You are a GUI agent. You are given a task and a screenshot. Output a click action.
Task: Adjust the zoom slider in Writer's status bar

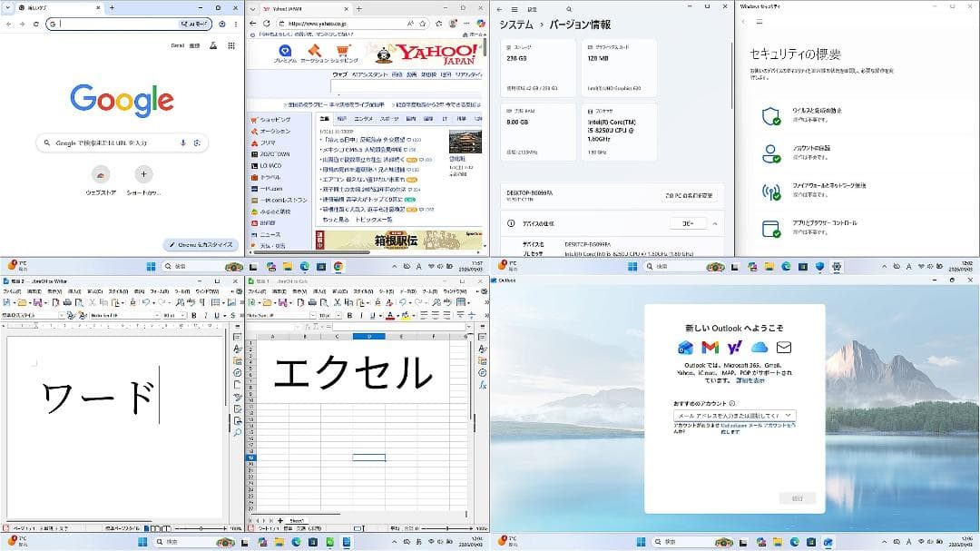click(x=200, y=528)
